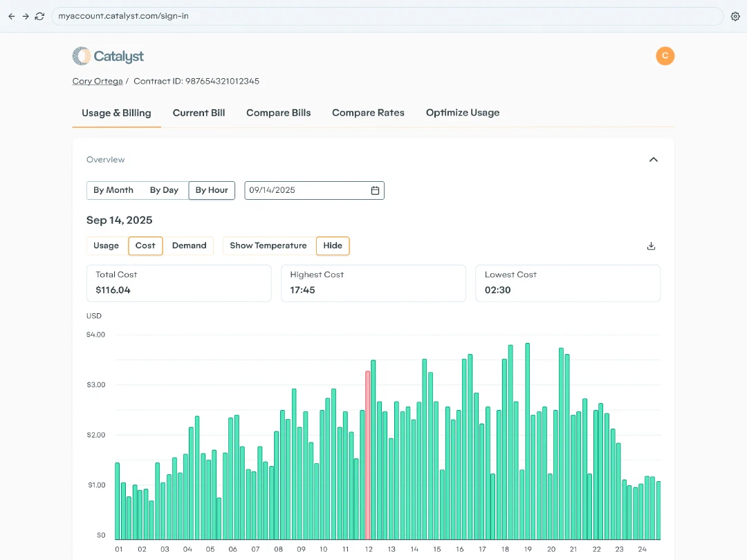Viewport: 747px width, 560px height.
Task: Collapse the Overview section
Action: [x=654, y=160]
